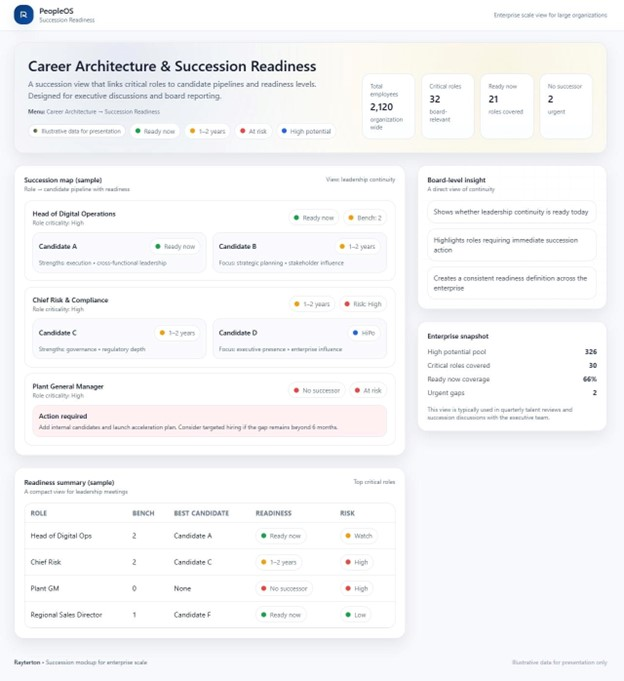
Task: Click the RISK column header
Action: [347, 513]
